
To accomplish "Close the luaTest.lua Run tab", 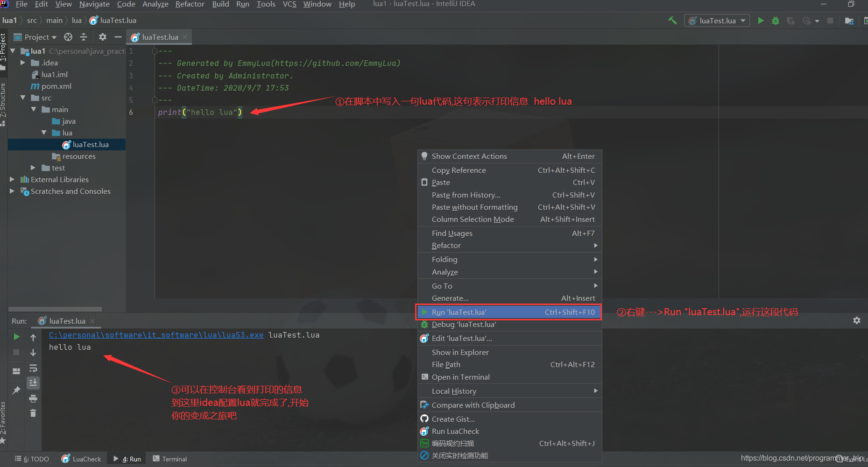I will (92, 321).
